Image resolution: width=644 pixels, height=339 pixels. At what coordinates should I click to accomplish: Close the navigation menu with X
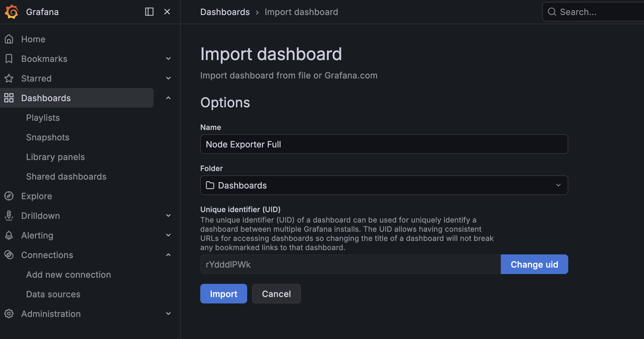point(167,12)
